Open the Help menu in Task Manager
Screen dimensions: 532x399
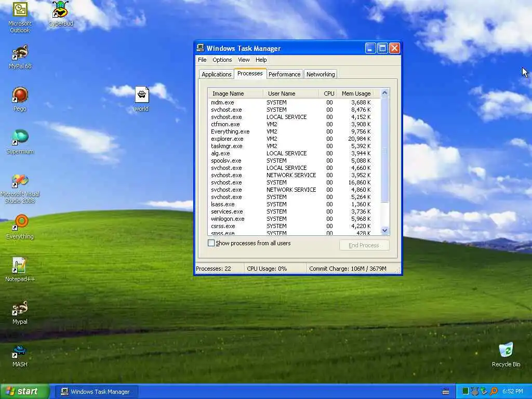click(261, 60)
